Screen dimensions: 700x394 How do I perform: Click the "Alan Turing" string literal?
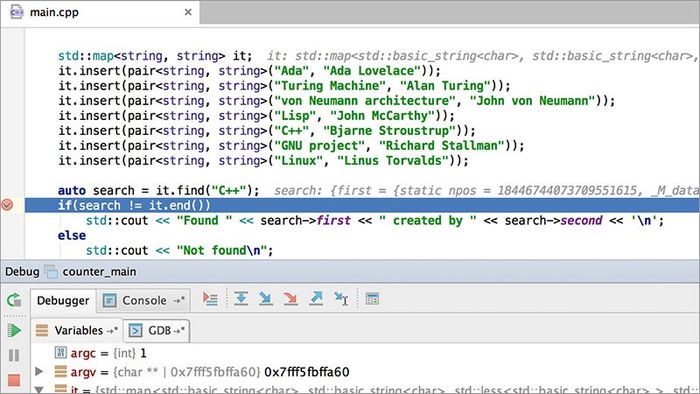point(445,86)
